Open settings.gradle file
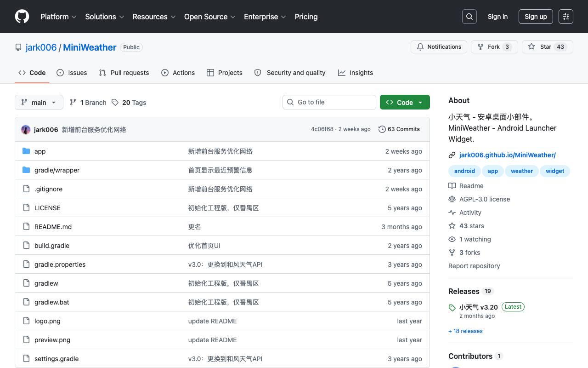The height and width of the screenshot is (368, 588). coord(57,359)
